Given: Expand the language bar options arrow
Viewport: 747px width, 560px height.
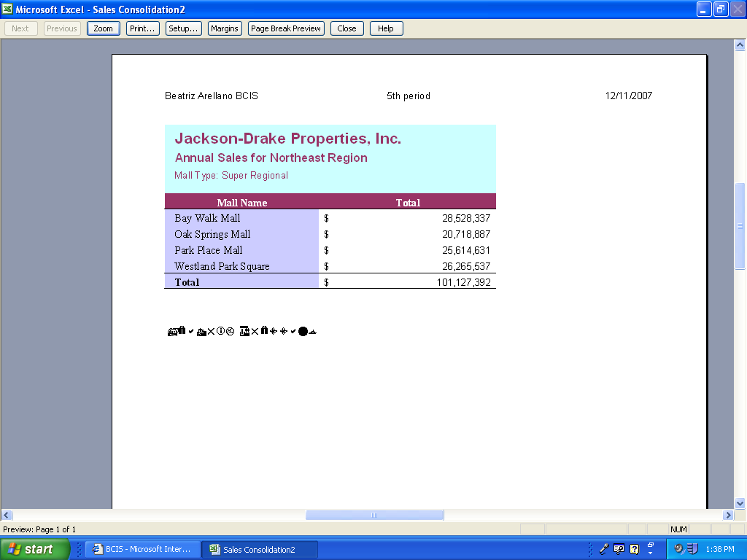Looking at the screenshot, I should [x=650, y=553].
